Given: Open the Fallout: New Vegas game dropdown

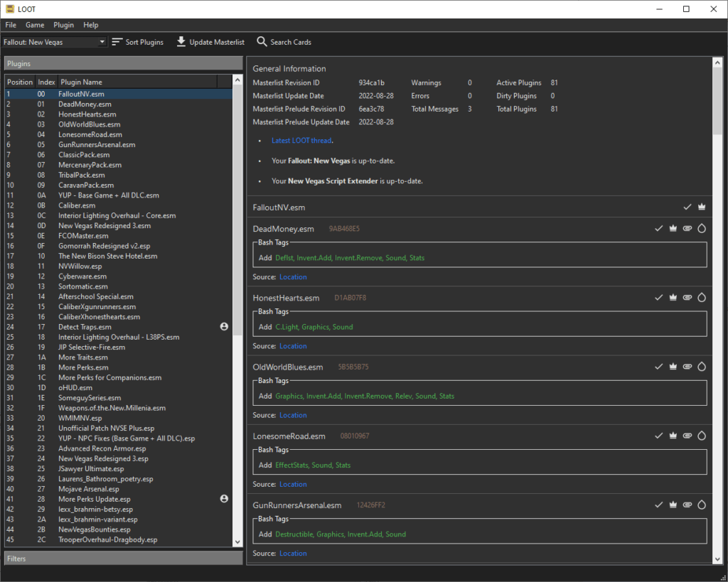Looking at the screenshot, I should tap(55, 42).
